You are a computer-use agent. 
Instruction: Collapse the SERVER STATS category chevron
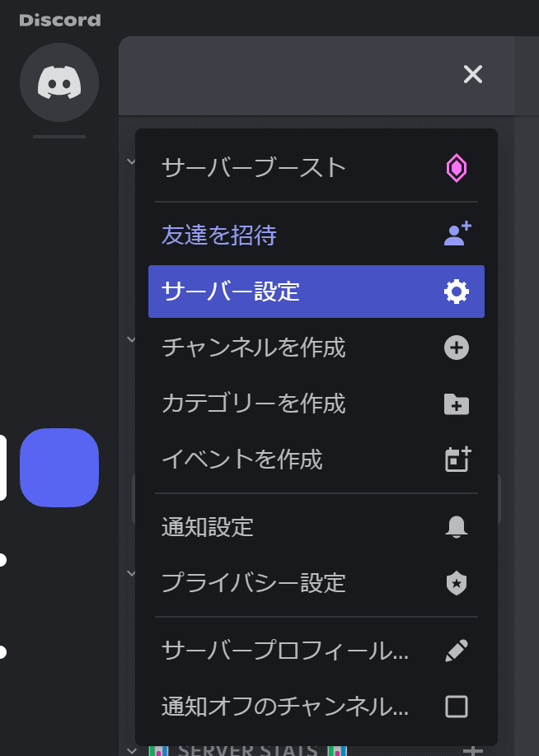coord(131,750)
